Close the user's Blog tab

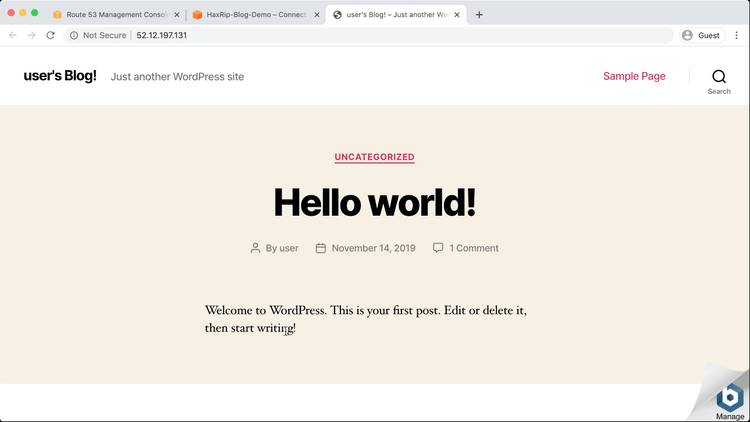click(457, 15)
